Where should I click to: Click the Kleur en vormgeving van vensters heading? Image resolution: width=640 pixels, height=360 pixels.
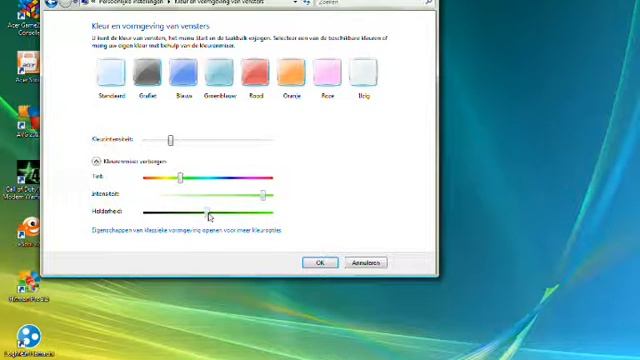coord(150,26)
